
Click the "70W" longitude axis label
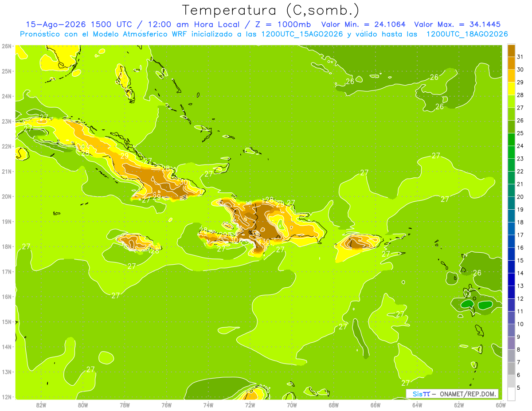[292, 405]
